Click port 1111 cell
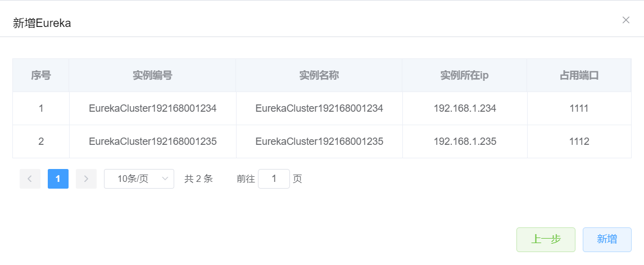The image size is (644, 265). (579, 108)
